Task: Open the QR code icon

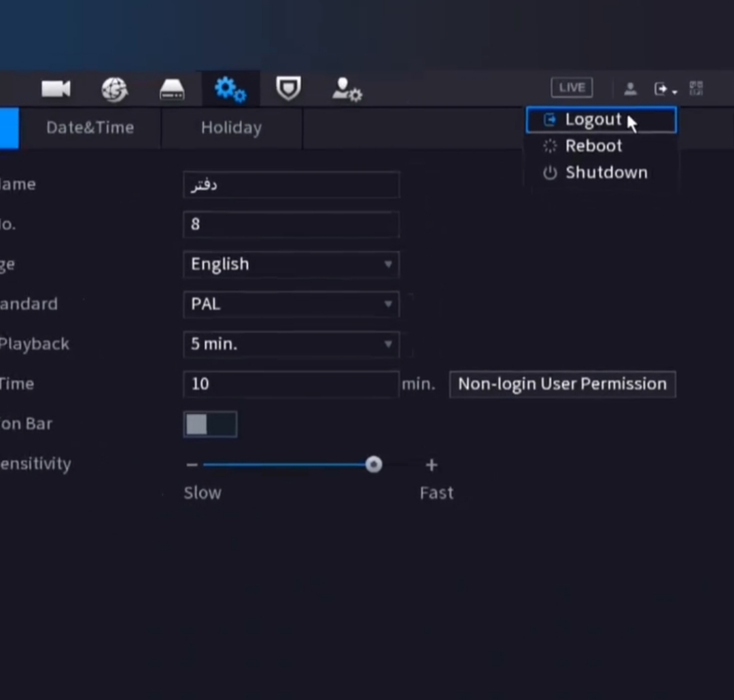Action: click(x=696, y=88)
